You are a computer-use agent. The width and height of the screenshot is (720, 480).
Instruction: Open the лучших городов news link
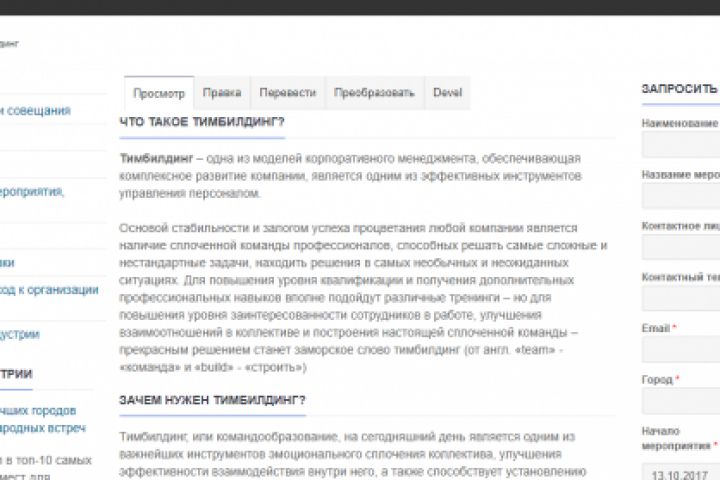tap(38, 411)
